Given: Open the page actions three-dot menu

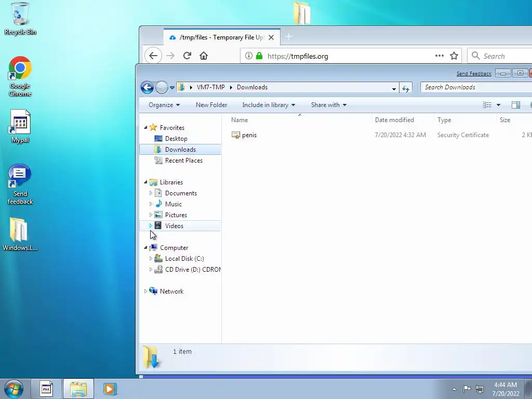Looking at the screenshot, I should pos(440,56).
